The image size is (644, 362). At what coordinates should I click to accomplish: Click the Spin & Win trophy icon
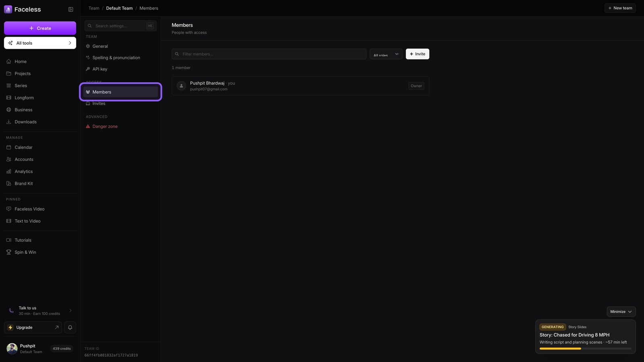tap(9, 252)
